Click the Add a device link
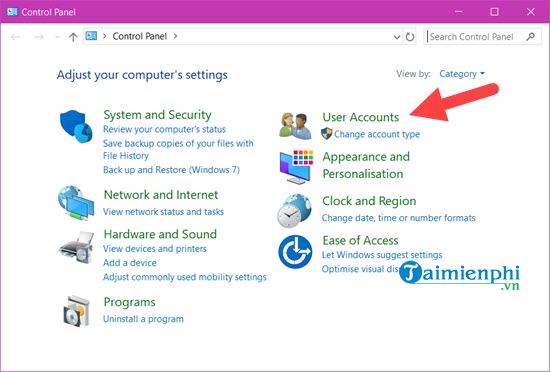Image resolution: width=550 pixels, height=372 pixels. (x=130, y=263)
